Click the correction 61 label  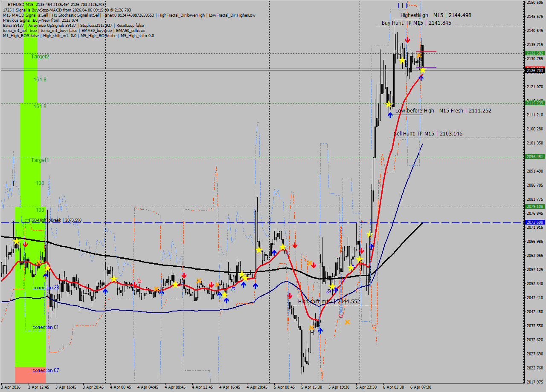click(46, 327)
